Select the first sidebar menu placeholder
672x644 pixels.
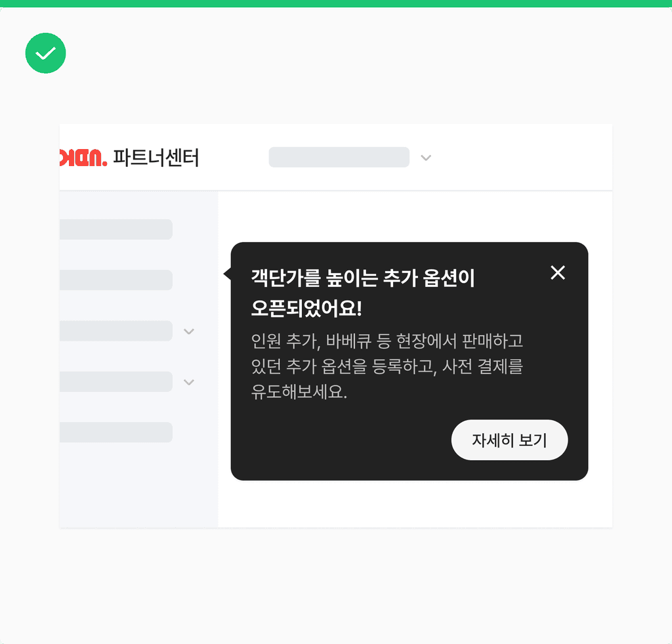[x=116, y=229]
